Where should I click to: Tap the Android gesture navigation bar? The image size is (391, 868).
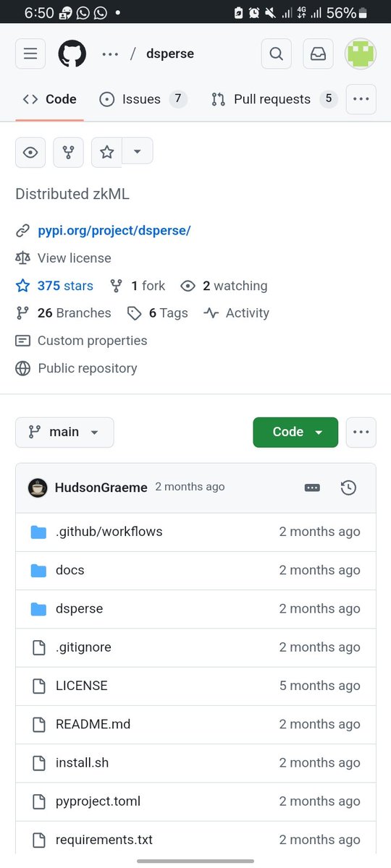(195, 861)
